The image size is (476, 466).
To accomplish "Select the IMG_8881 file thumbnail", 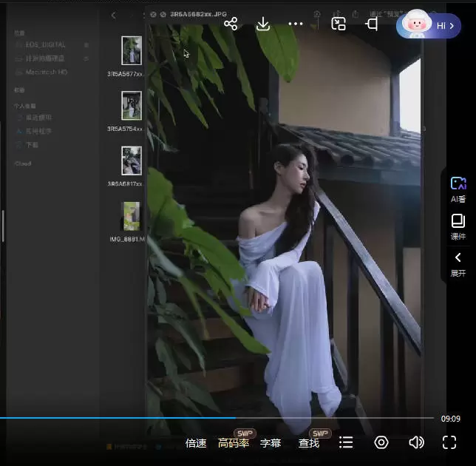I will (x=132, y=216).
